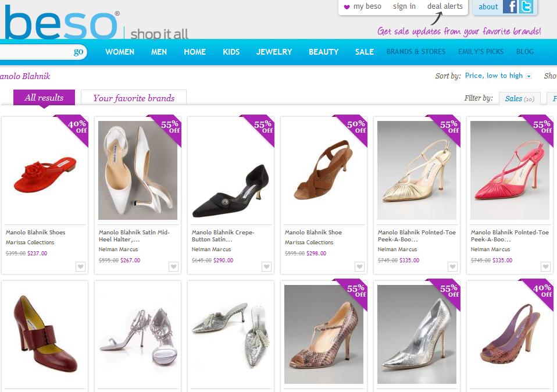Open the MEN menu

pos(159,52)
